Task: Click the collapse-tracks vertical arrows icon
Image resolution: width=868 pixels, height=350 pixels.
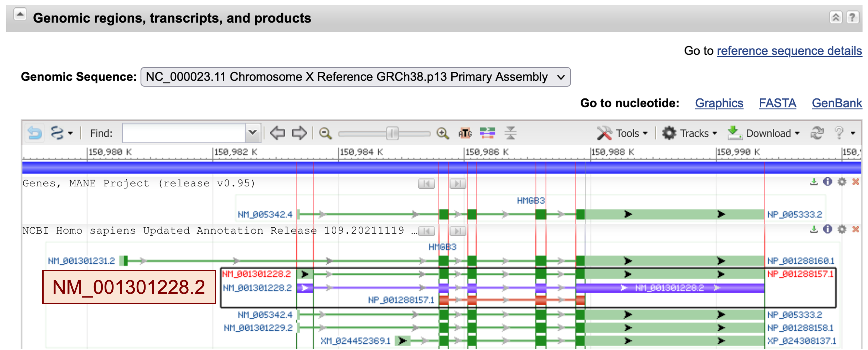Action: tap(510, 133)
